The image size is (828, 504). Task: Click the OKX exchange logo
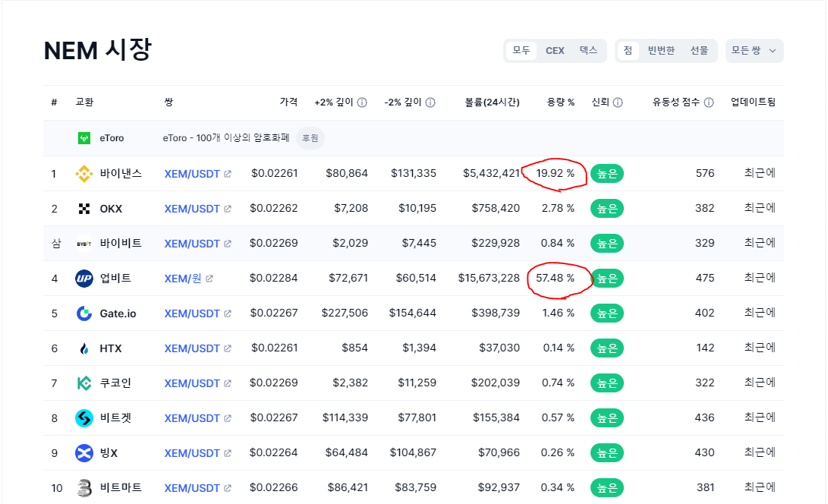[x=84, y=209]
